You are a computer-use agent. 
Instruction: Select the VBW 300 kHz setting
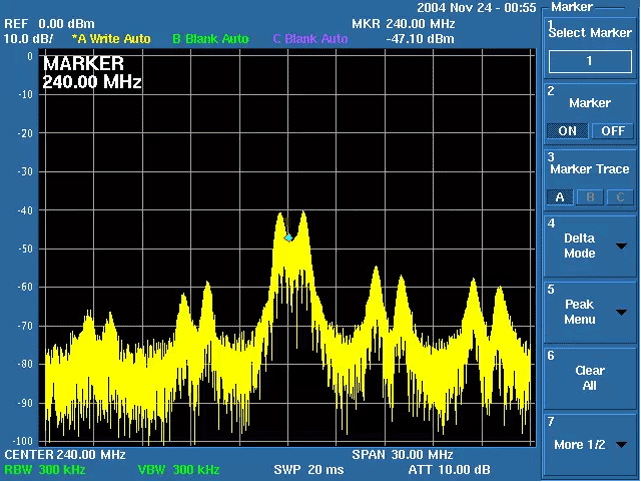(178, 469)
